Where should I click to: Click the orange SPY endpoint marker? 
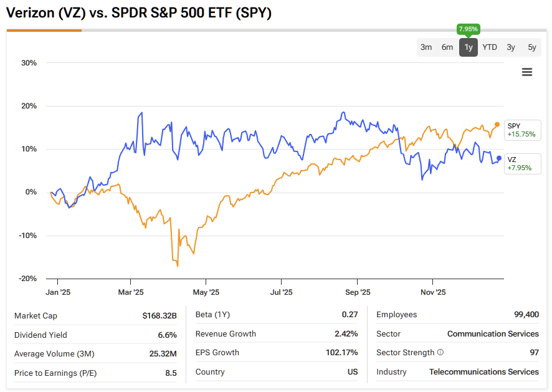497,125
